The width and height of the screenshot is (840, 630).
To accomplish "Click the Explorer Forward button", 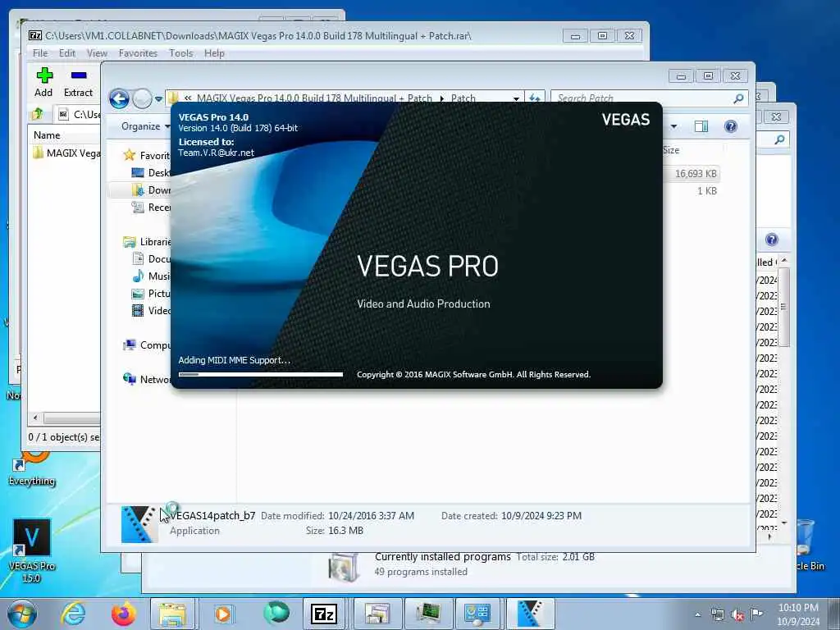I will pyautogui.click(x=142, y=99).
